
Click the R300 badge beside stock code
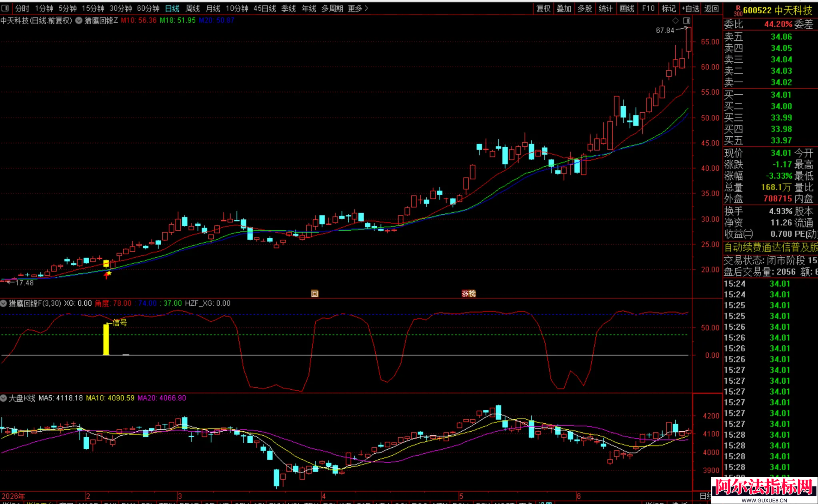(738, 11)
